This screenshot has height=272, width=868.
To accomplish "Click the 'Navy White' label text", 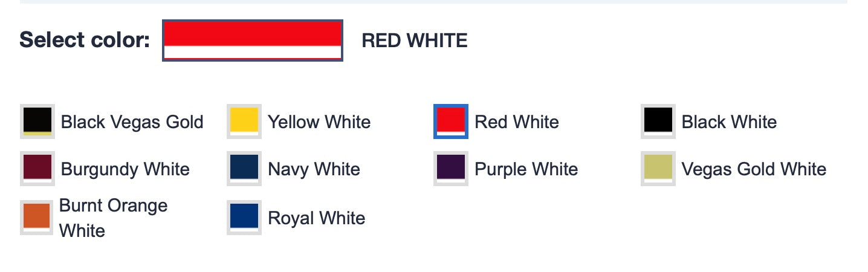I will tap(314, 169).
